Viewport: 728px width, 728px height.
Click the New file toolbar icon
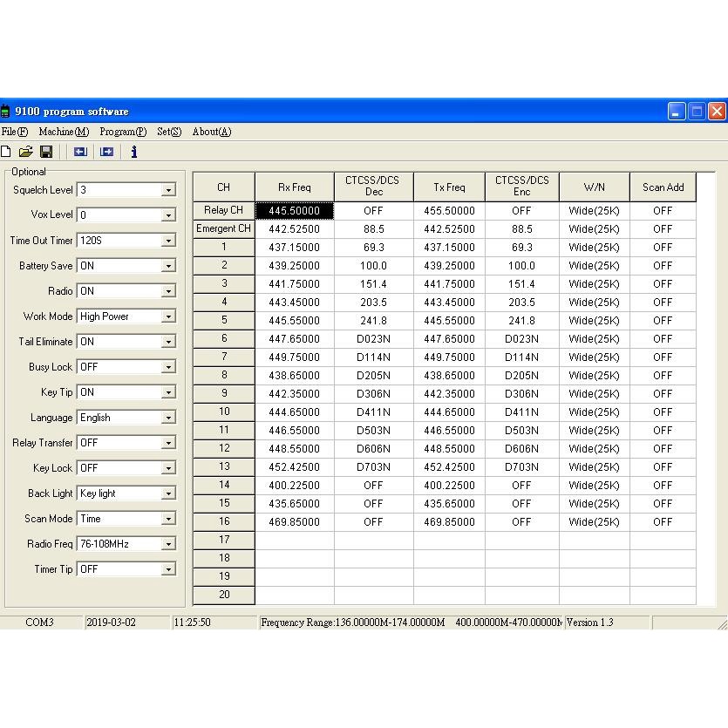pyautogui.click(x=5, y=152)
